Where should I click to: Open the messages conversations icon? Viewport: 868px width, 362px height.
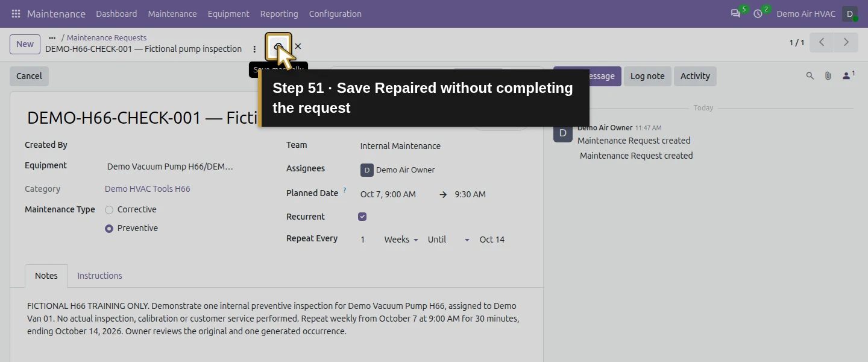click(x=735, y=13)
